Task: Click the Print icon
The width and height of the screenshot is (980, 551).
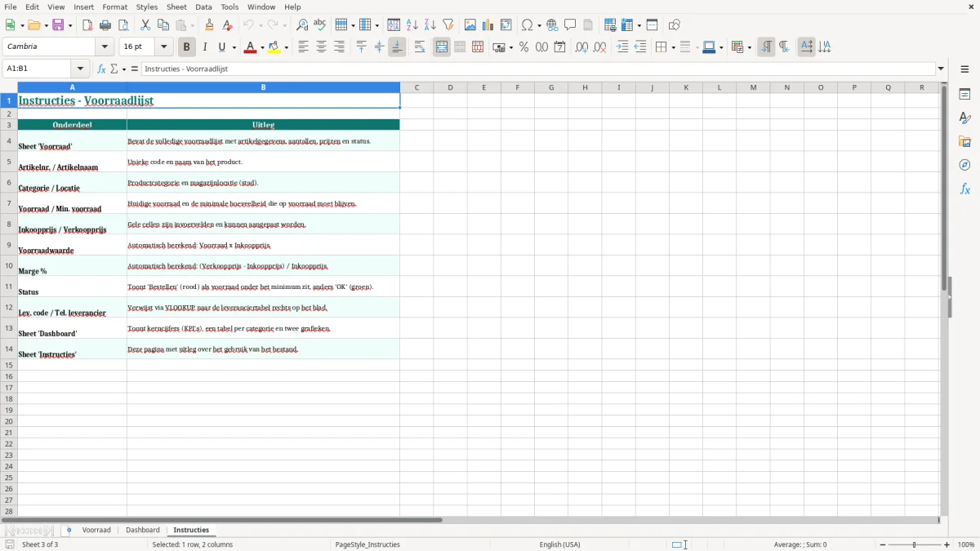Action: click(105, 25)
